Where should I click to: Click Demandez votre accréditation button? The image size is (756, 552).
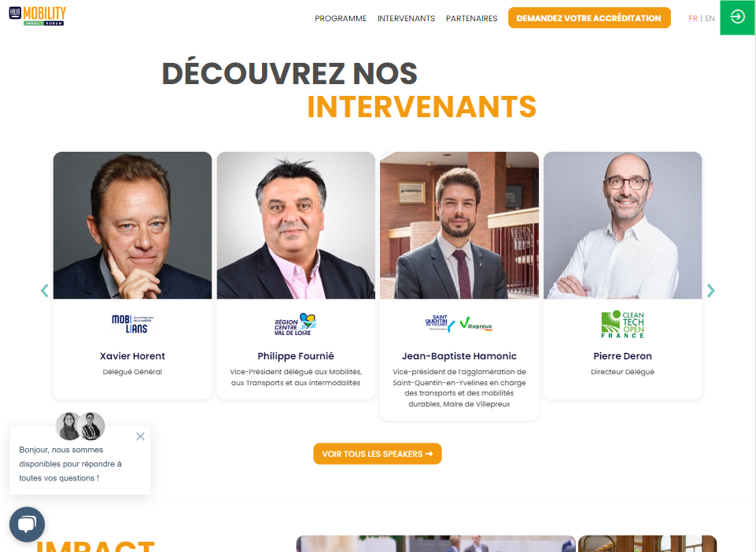589,18
